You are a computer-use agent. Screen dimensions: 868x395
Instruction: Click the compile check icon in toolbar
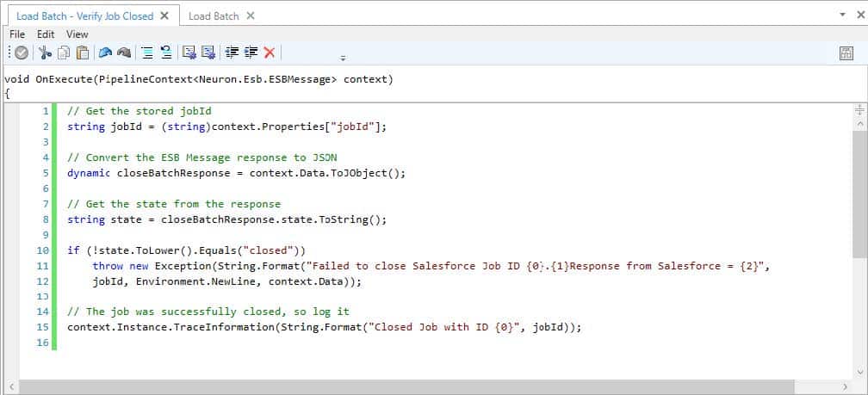tap(22, 52)
